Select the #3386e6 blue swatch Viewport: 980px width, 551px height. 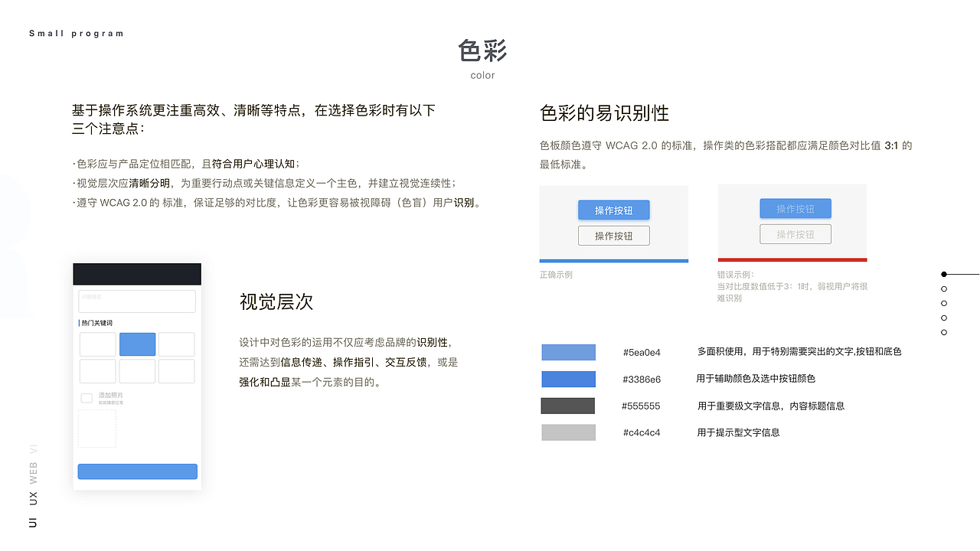click(x=568, y=379)
